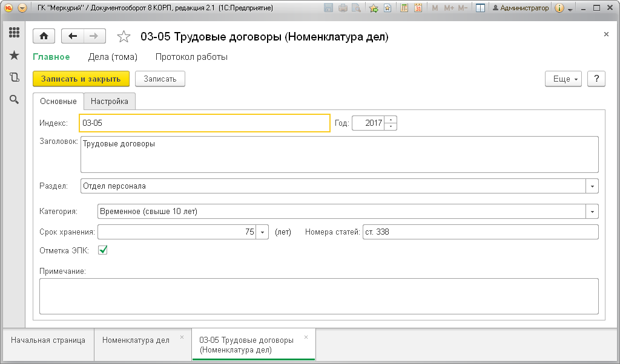
Task: Decrease the Год value by one
Action: tap(391, 126)
